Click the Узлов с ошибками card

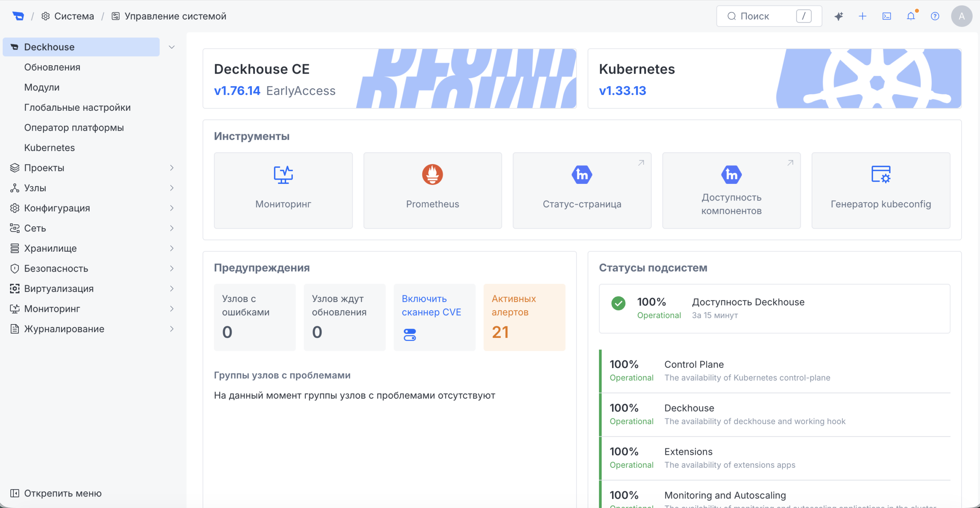tap(255, 317)
